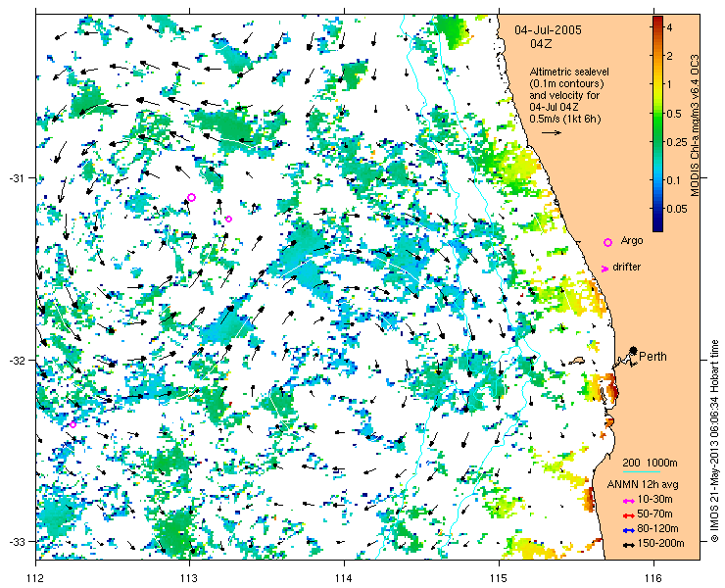Click the colorbar value '0.05'
The image size is (725, 588).
pos(675,209)
